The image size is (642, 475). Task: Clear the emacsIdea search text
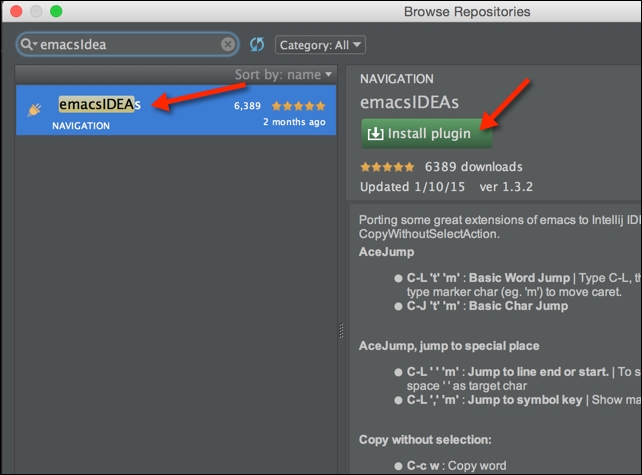click(228, 44)
